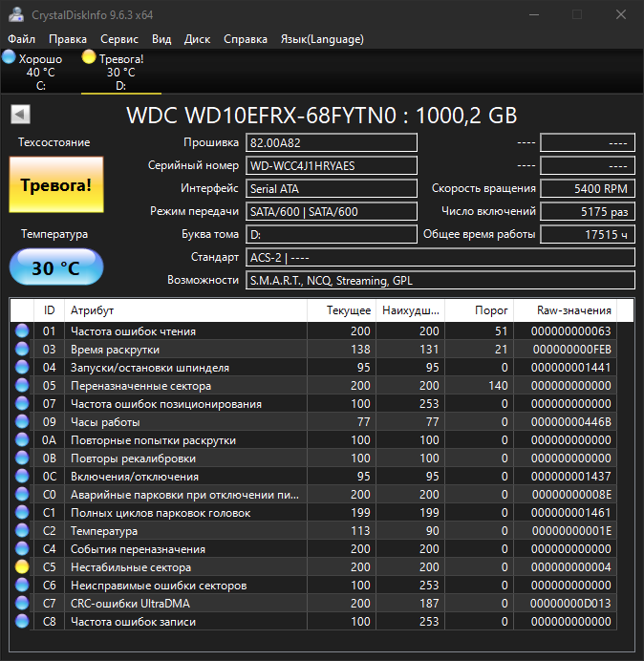
Task: Select the CRC-ошибки UltraDMA row
Action: (x=313, y=604)
